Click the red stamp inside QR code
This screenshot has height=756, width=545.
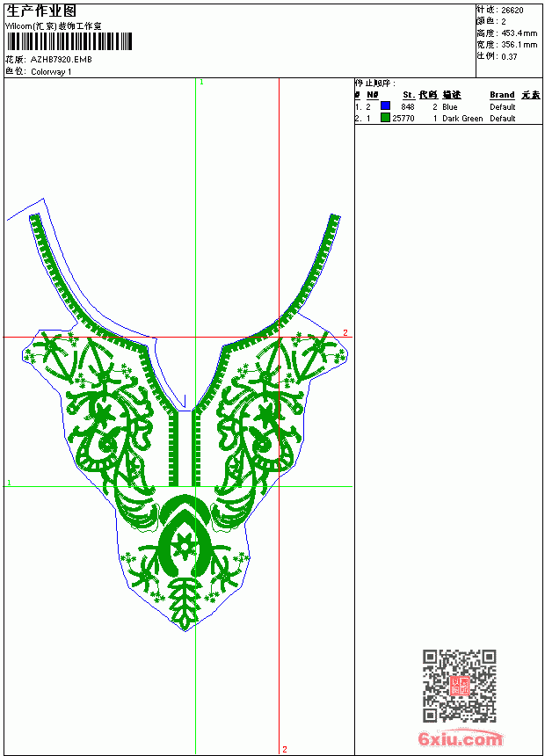click(460, 686)
